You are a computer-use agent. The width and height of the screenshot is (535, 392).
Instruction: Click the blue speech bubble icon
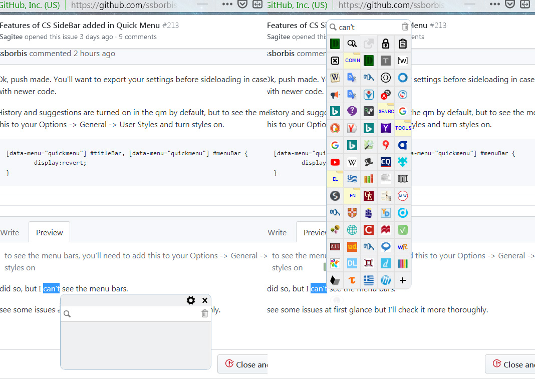[386, 246]
